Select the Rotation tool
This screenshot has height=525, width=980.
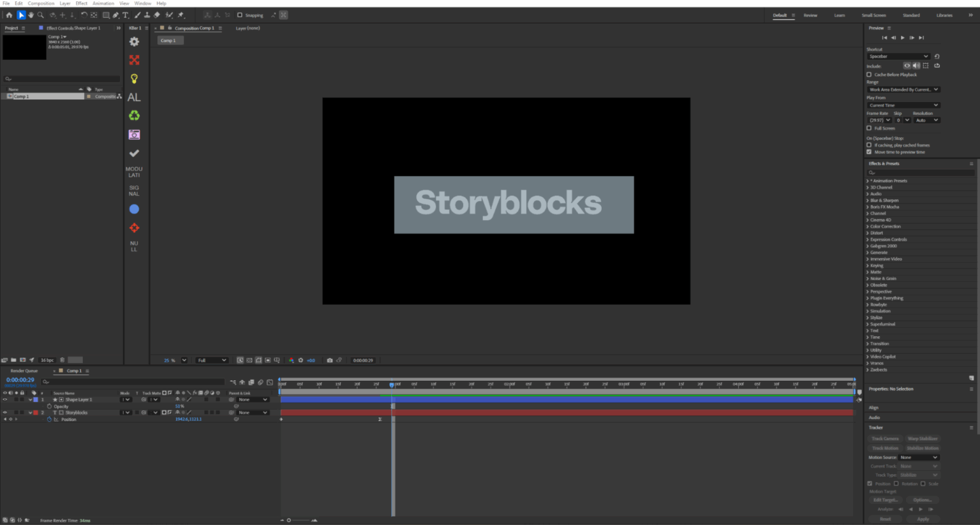point(84,15)
